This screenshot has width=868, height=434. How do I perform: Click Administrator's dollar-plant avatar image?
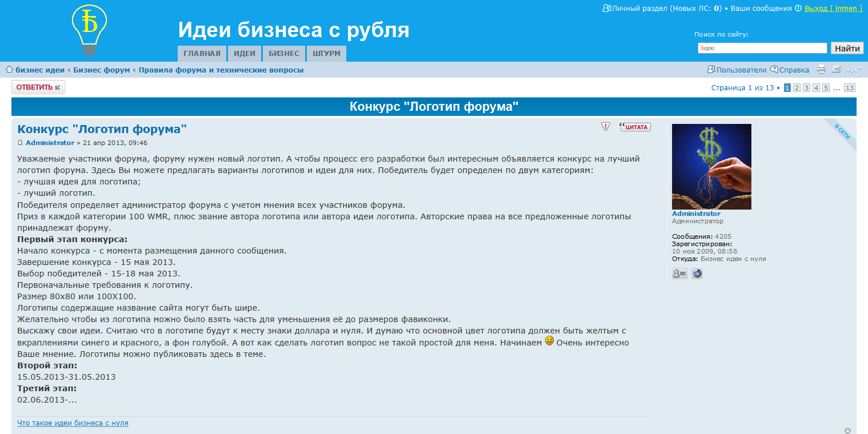[711, 166]
